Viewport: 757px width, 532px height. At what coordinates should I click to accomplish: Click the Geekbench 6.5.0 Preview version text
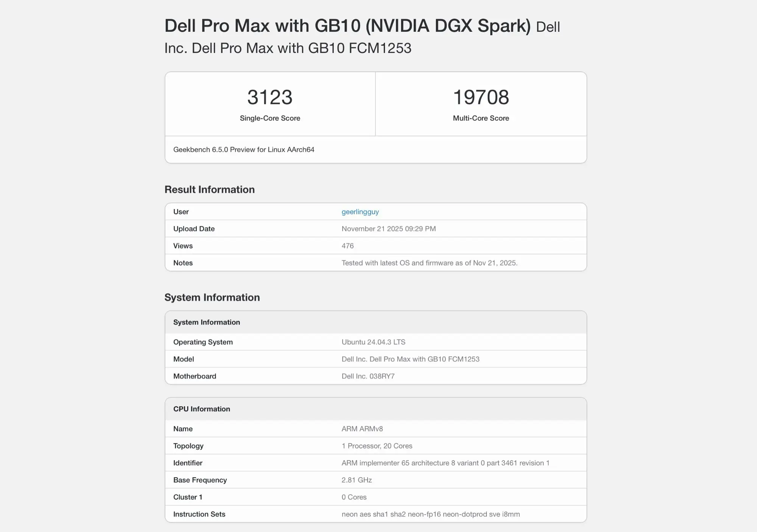244,149
